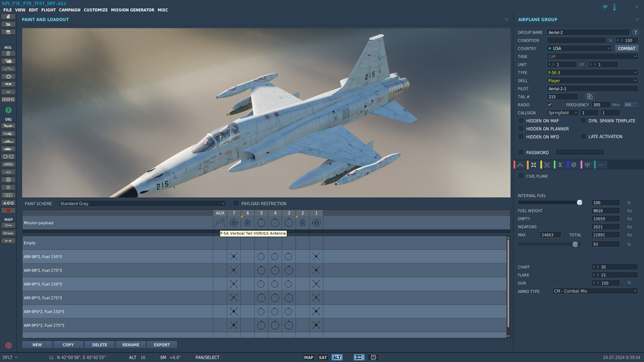The image size is (644, 362).
Task: Toggle the Late Activation checkbox
Action: tap(583, 137)
